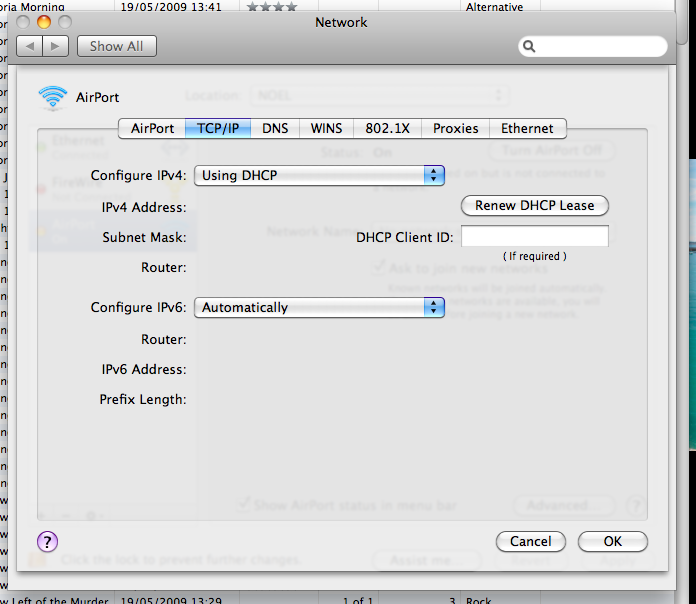This screenshot has height=604, width=696.
Task: Click the Show All button
Action: point(117,46)
